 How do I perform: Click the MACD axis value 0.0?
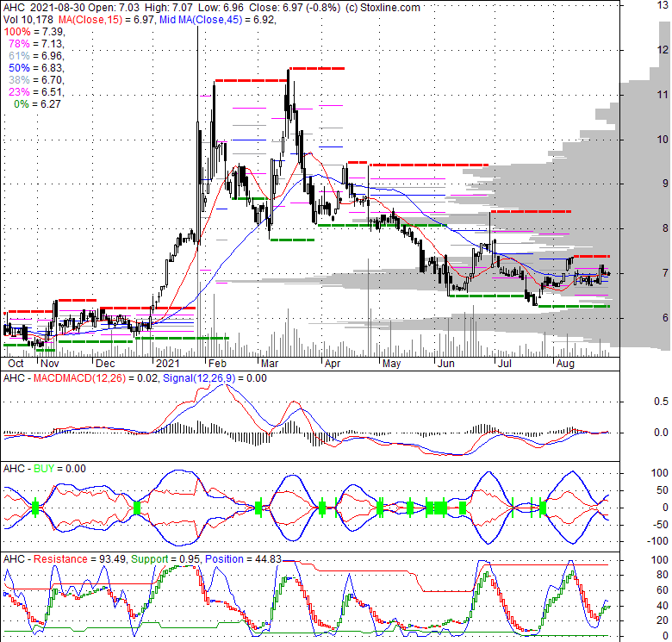[x=661, y=433]
